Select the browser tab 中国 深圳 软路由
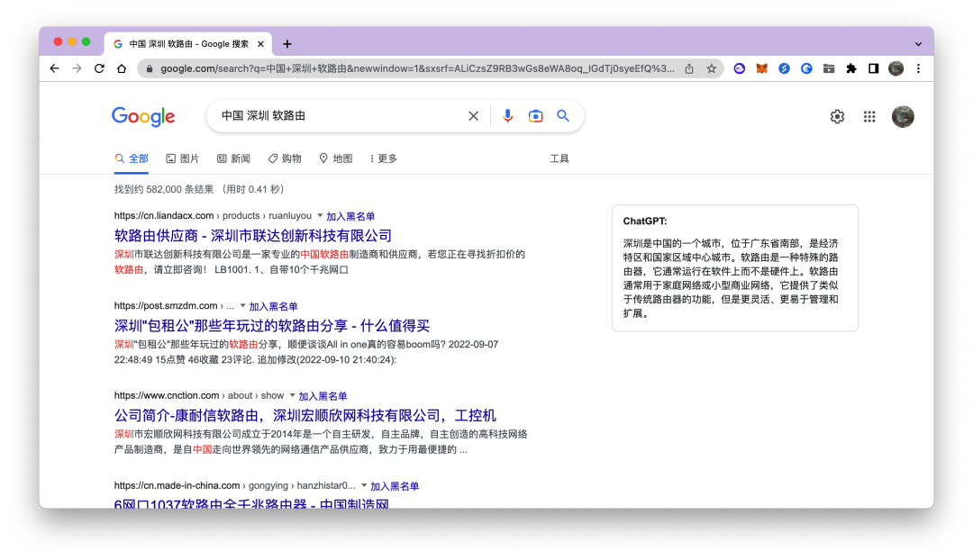The width and height of the screenshot is (973, 560). [188, 44]
